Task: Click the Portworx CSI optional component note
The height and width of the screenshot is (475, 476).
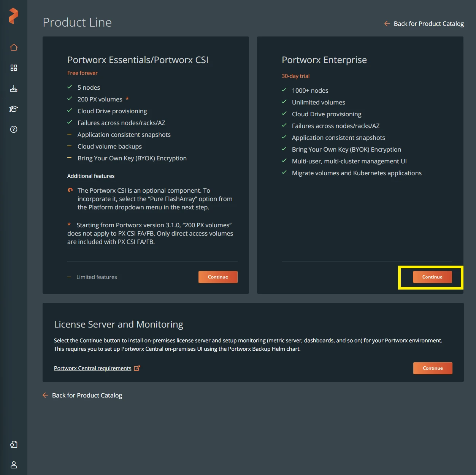Action: 155,199
